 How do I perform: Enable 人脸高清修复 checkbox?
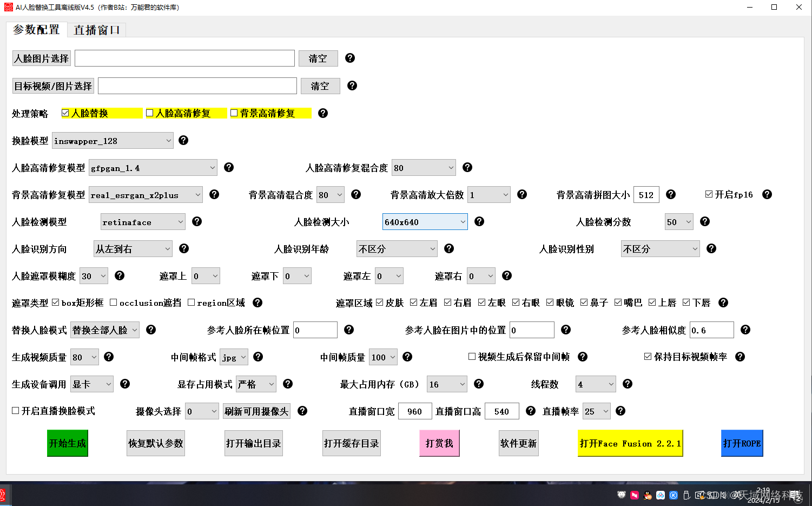coord(150,113)
